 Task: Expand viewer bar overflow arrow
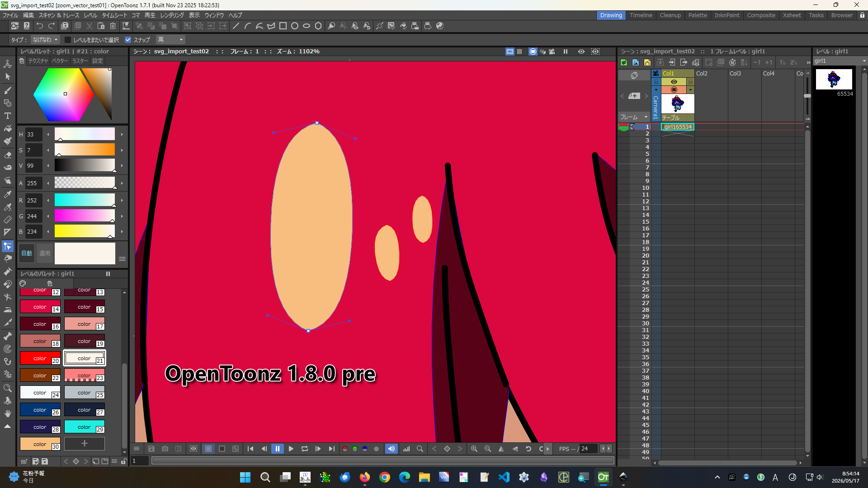(547, 449)
